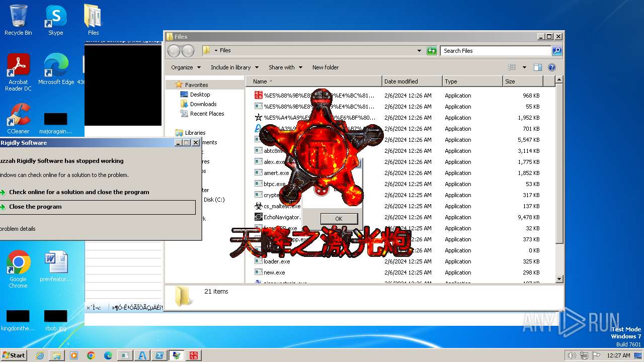Switch to red Chinese-icon app in taskbar

click(194, 355)
